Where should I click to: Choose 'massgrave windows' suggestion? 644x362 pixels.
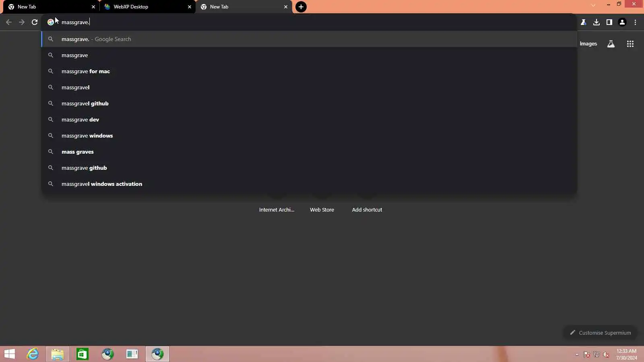[309, 136]
